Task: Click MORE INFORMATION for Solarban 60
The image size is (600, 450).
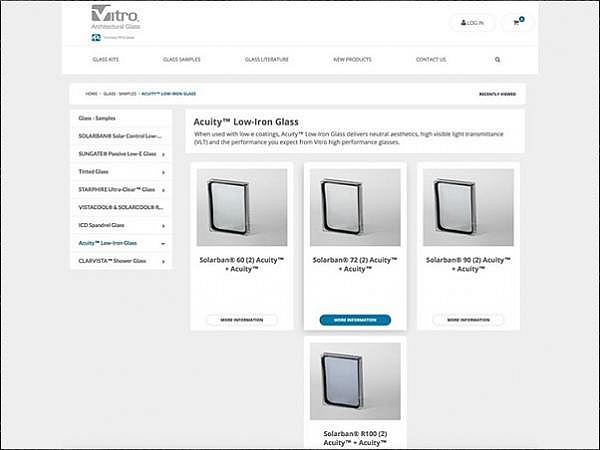Action: pos(242,320)
